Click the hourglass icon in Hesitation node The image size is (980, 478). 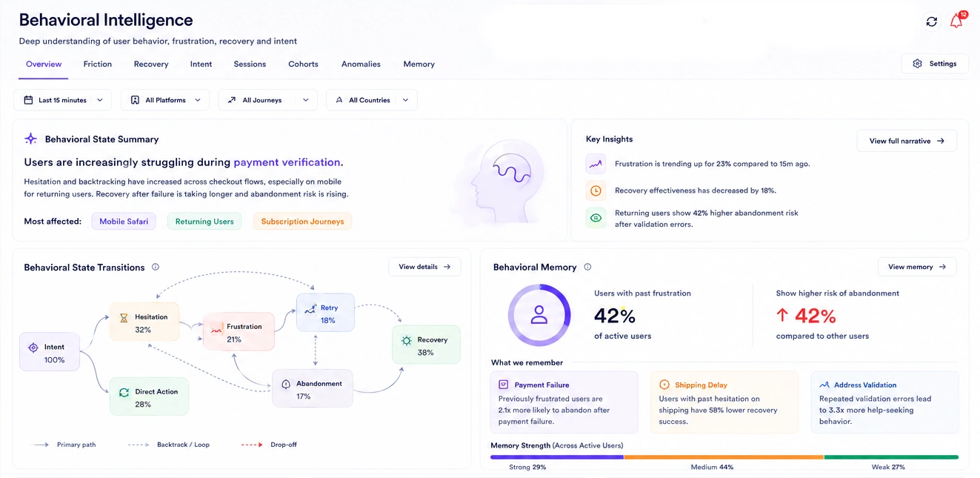click(x=124, y=317)
